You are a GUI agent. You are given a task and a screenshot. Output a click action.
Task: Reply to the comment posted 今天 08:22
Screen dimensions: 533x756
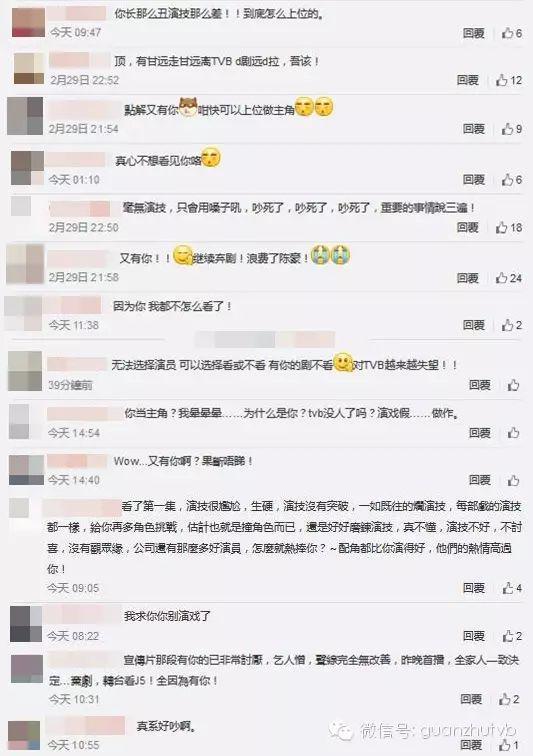pos(473,636)
